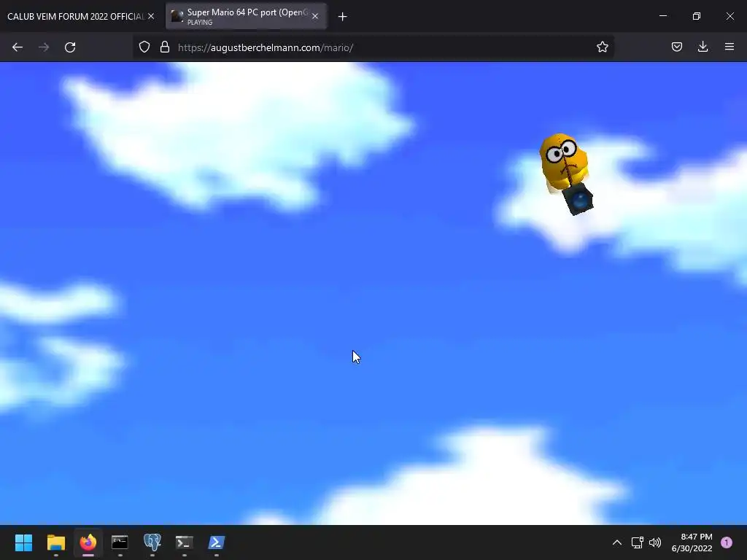This screenshot has height=560, width=747.
Task: Click the Firefox taskbar icon
Action: 88,542
